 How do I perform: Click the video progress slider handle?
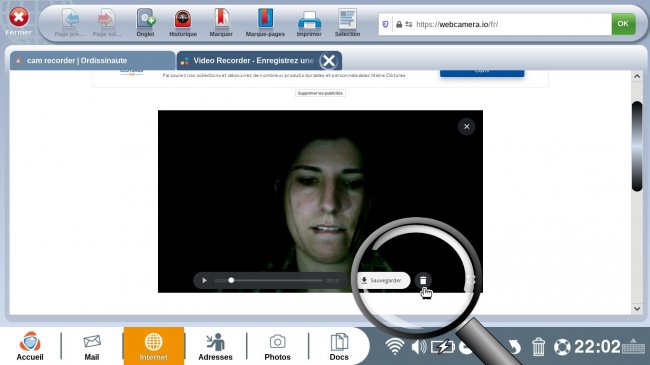[x=231, y=280]
